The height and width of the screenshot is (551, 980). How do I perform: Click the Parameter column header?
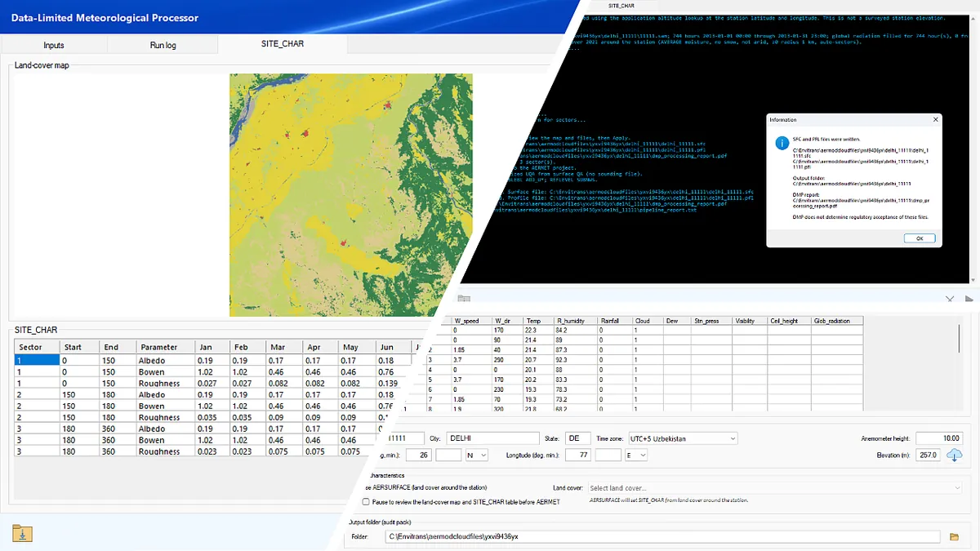(x=164, y=347)
